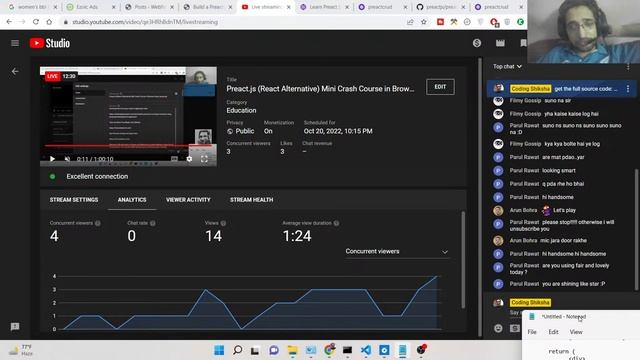
Task: Click the analytics panel vertical scrollbar
Action: [463, 260]
